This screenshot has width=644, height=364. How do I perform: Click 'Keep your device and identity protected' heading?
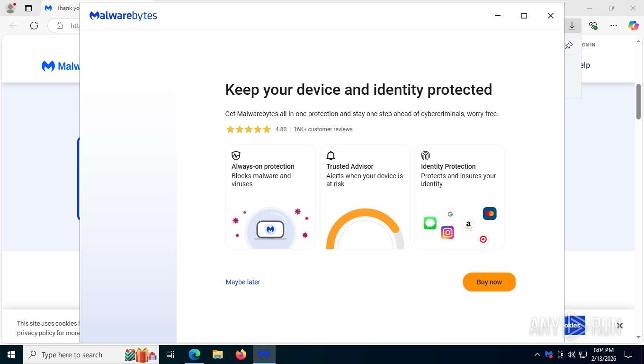[358, 90]
